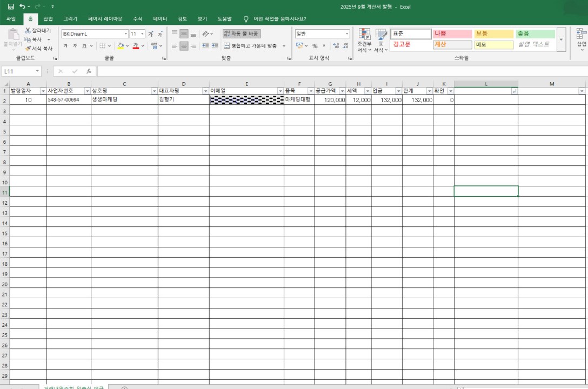Click the percent style icon
The width and height of the screenshot is (588, 389).
(315, 46)
